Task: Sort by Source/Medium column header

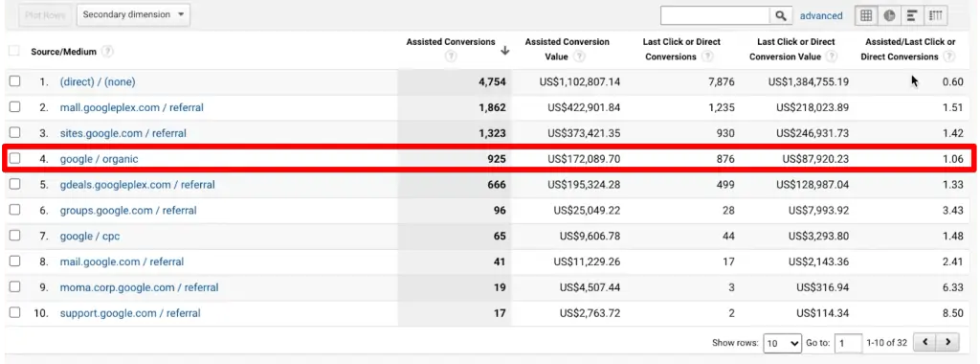Action: click(x=64, y=52)
